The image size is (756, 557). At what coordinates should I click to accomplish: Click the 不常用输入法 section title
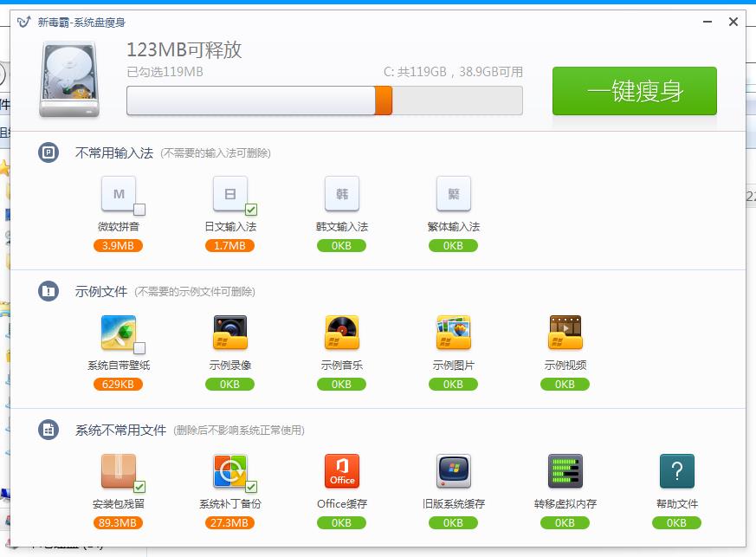pyautogui.click(x=114, y=152)
